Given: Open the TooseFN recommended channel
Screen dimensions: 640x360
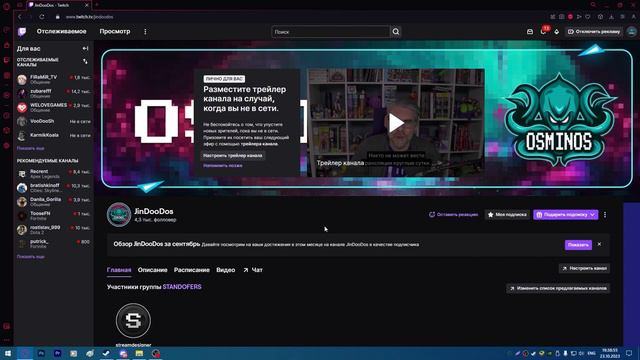Looking at the screenshot, I should click(53, 216).
